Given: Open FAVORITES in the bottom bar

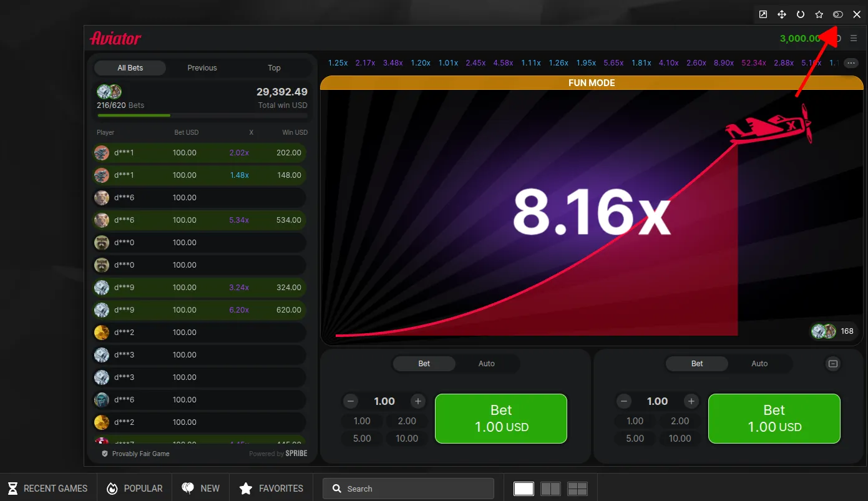Looking at the screenshot, I should pos(271,489).
